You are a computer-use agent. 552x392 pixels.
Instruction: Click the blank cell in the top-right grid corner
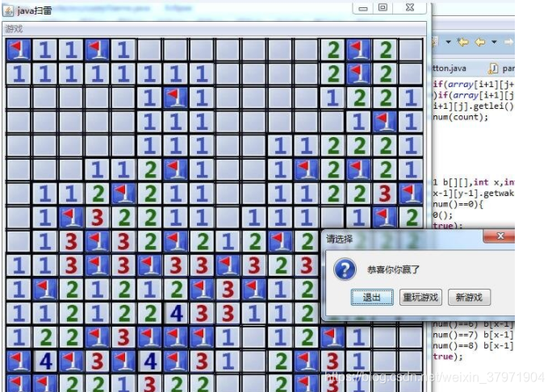(x=411, y=50)
